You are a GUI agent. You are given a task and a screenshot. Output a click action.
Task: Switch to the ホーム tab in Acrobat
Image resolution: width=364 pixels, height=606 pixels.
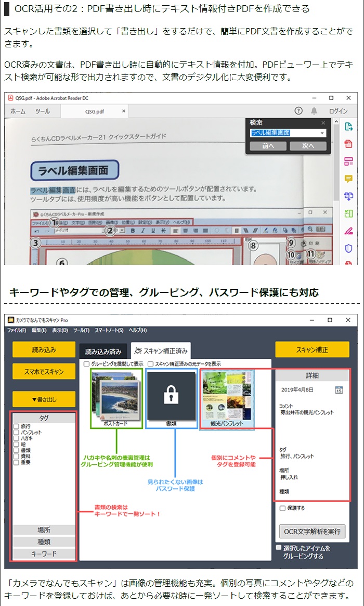point(18,111)
